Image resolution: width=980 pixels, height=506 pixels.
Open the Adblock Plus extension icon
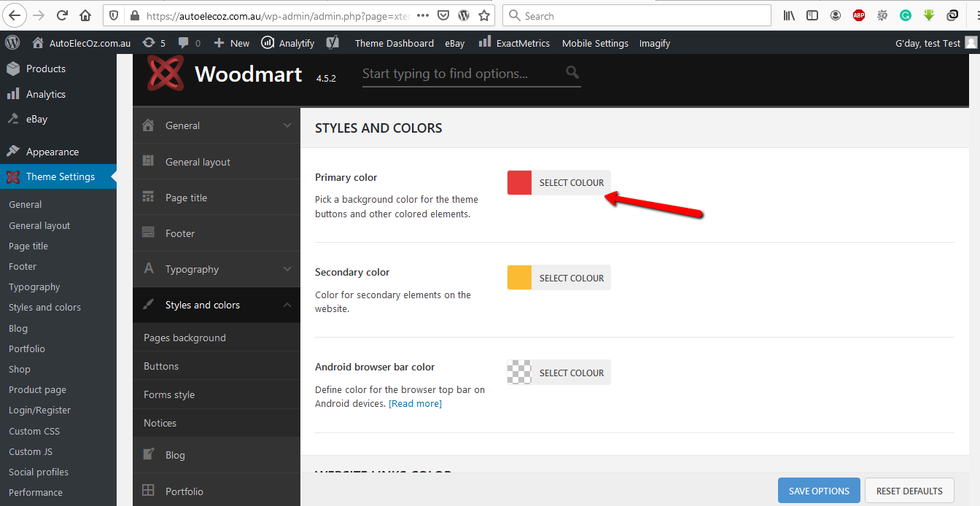coord(859,15)
